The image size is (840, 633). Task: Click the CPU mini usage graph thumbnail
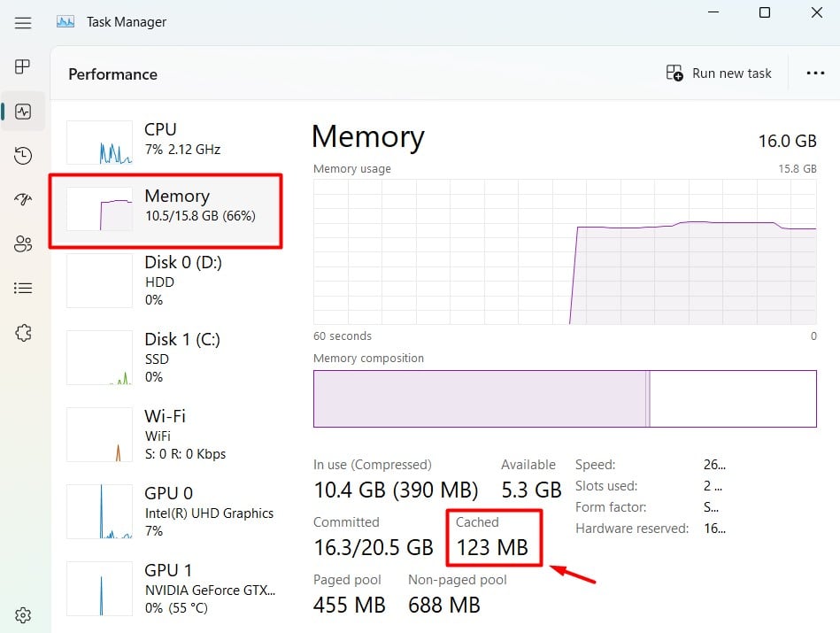(100, 142)
